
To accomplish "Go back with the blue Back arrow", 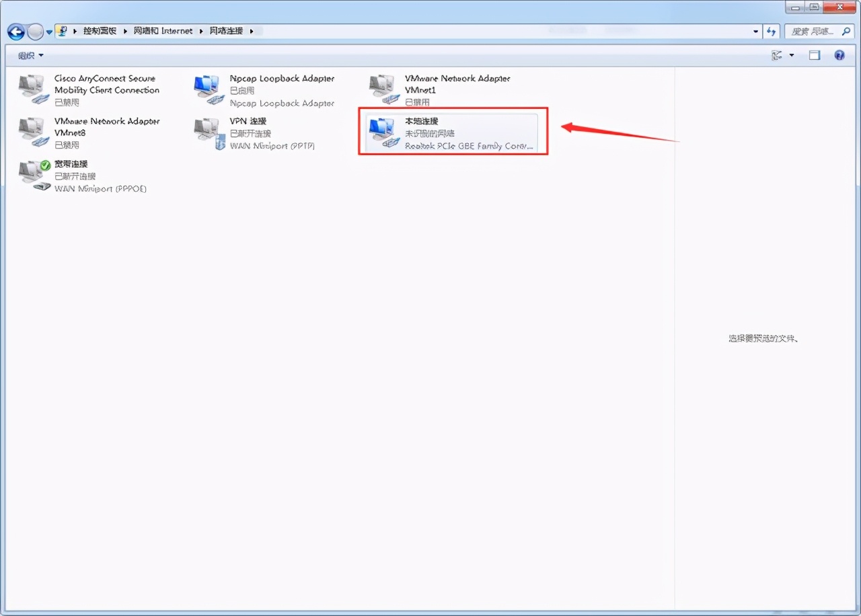I will tap(16, 32).
